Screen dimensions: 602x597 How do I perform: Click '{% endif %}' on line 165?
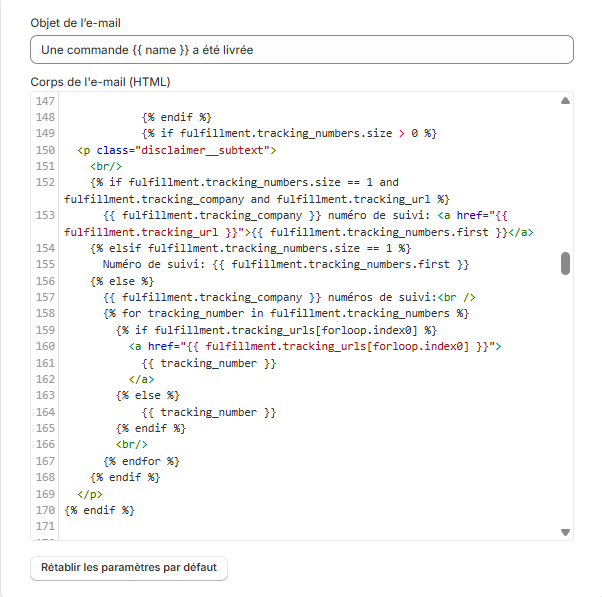(151, 428)
